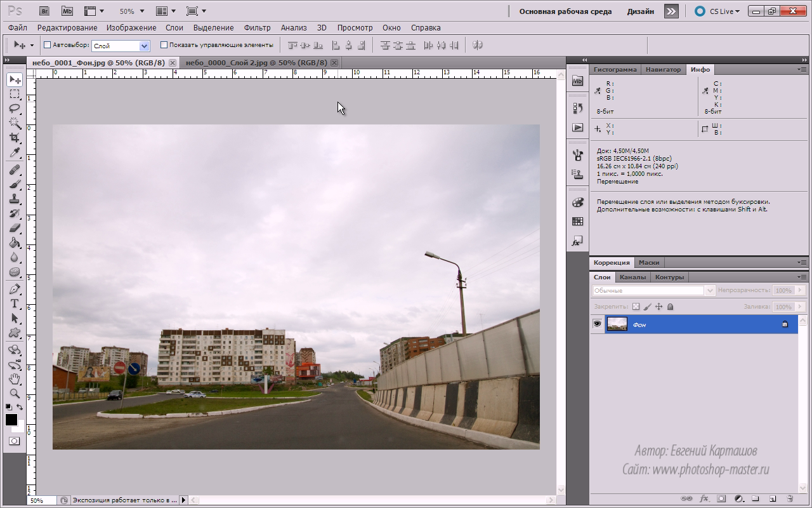
Task: Check Показать управляющие элементы option
Action: point(164,45)
